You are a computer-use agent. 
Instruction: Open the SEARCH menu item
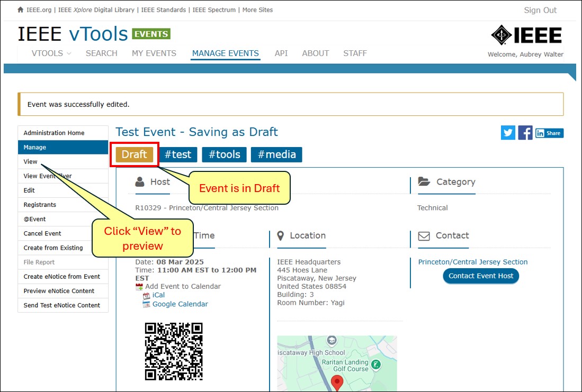[x=101, y=53]
